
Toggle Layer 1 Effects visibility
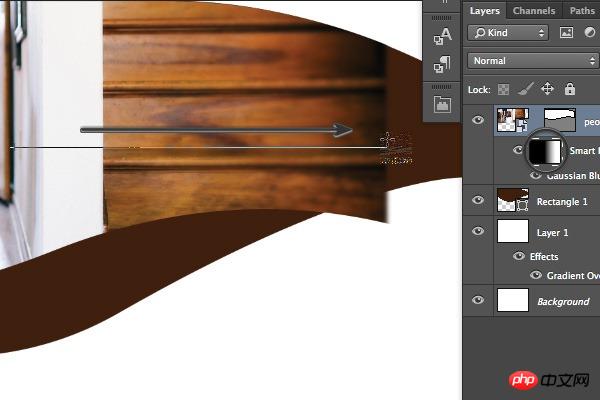click(518, 256)
